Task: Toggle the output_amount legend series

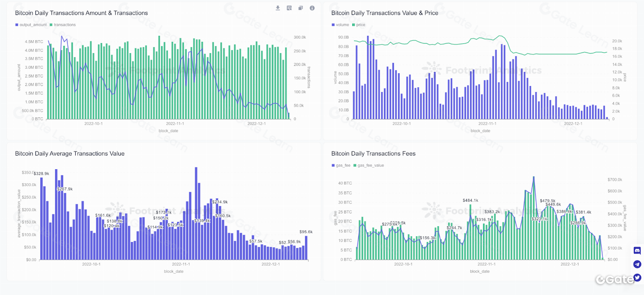Action: [33, 25]
